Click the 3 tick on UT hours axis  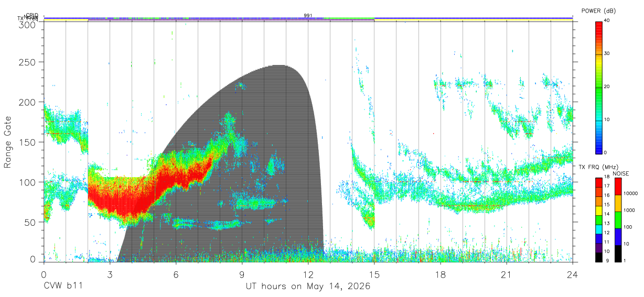[x=110, y=274]
